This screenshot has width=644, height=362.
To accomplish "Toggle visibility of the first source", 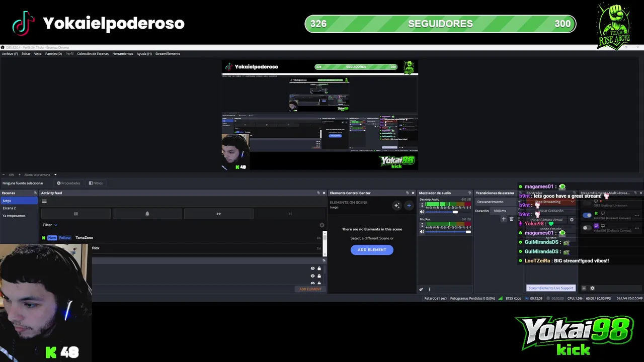I will point(312,268).
